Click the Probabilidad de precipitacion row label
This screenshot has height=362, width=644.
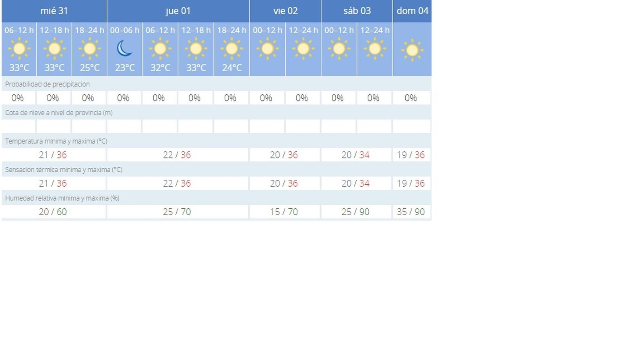coord(47,84)
